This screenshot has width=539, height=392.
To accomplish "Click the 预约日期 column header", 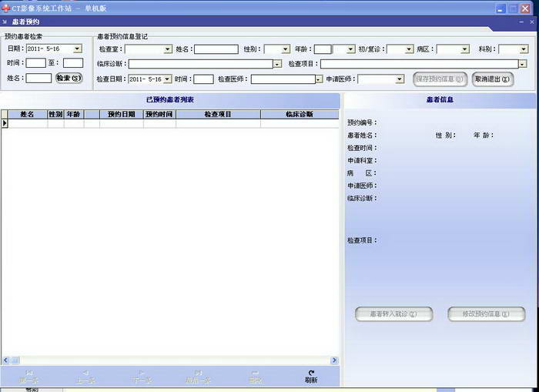I will 122,114.
